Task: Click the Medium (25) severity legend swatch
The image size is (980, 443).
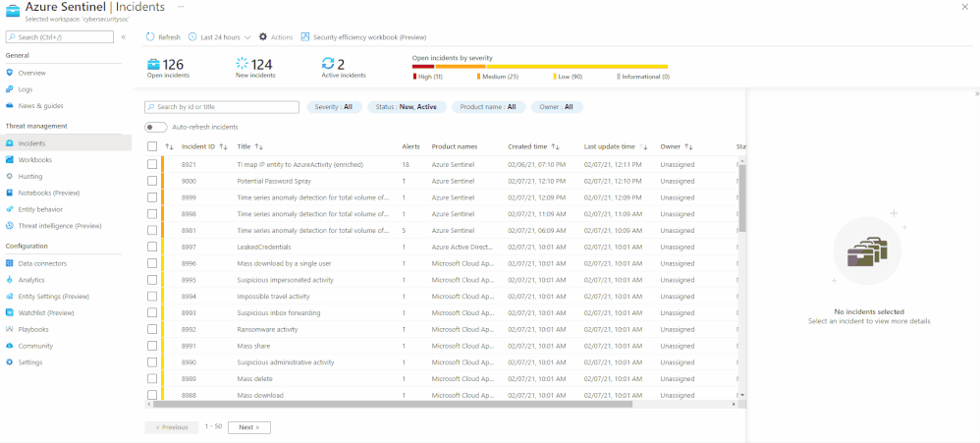Action: point(479,77)
